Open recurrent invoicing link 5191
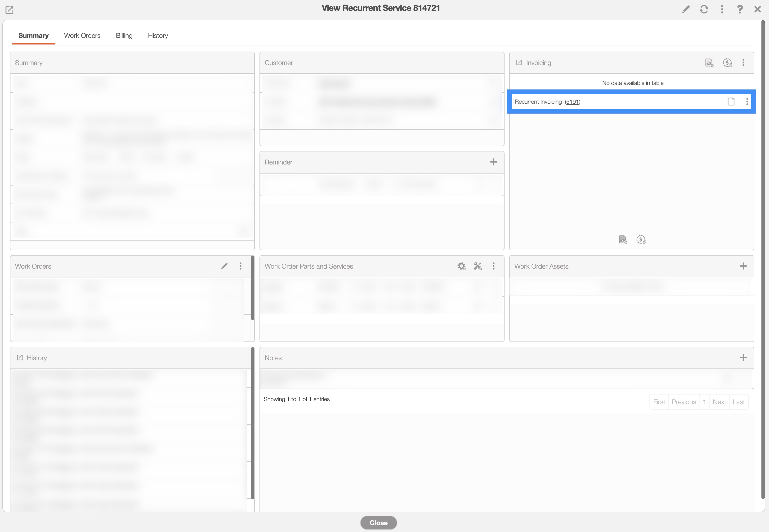This screenshot has height=532, width=769. tap(572, 102)
